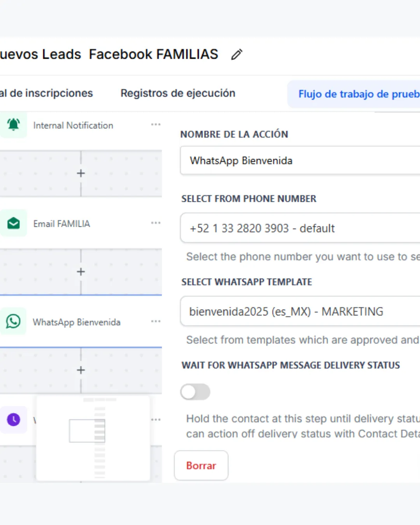The height and width of the screenshot is (525, 420).
Task: Open options menu for Email FAMILIA step
Action: pyautogui.click(x=156, y=223)
